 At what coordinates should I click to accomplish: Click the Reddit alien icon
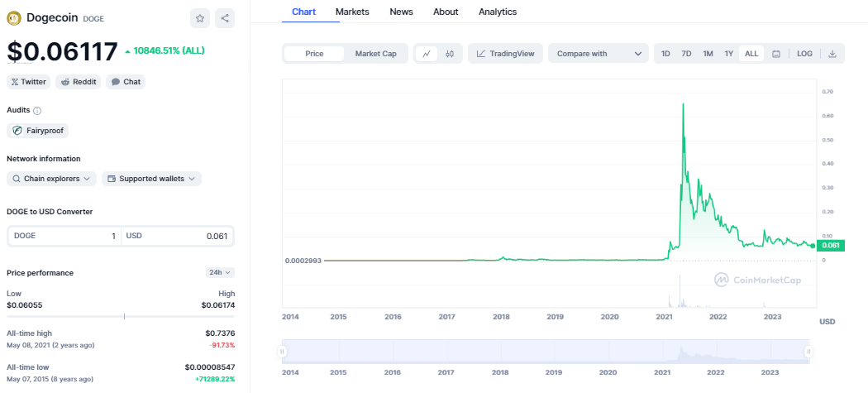(65, 82)
